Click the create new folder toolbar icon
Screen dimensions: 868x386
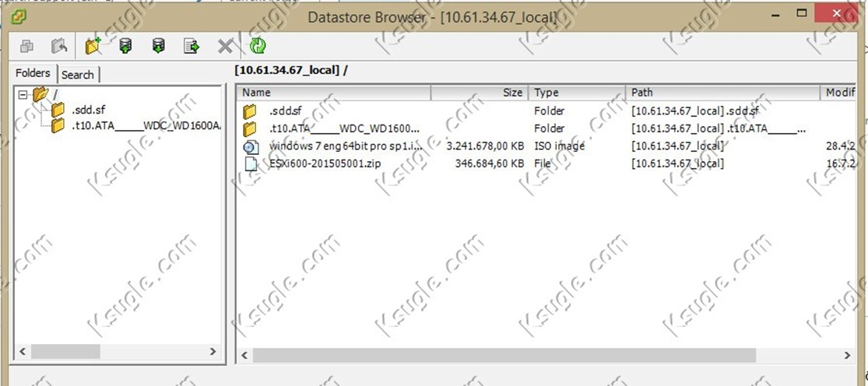[93, 46]
